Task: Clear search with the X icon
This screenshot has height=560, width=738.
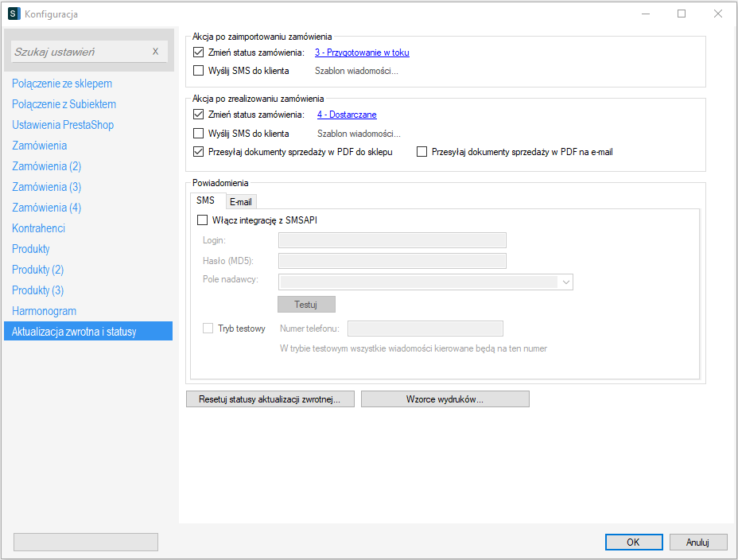Action: coord(155,52)
